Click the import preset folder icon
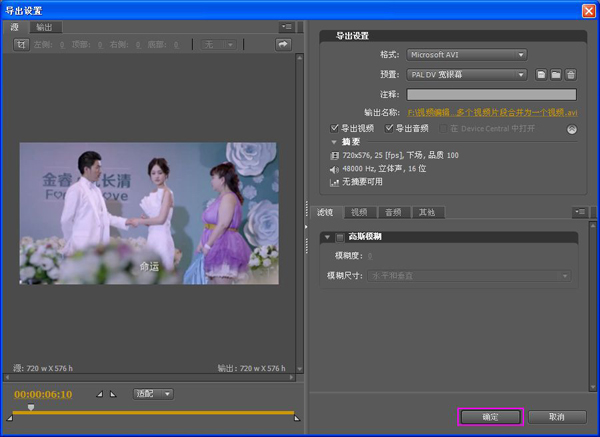This screenshot has width=600, height=437. click(x=556, y=75)
